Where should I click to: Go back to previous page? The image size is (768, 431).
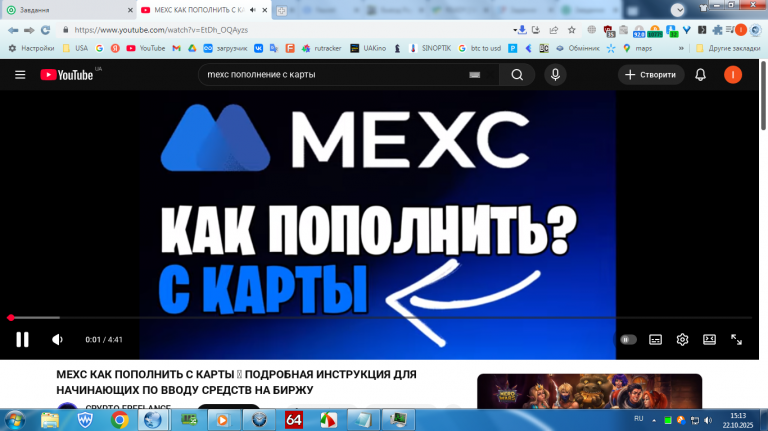click(13, 30)
